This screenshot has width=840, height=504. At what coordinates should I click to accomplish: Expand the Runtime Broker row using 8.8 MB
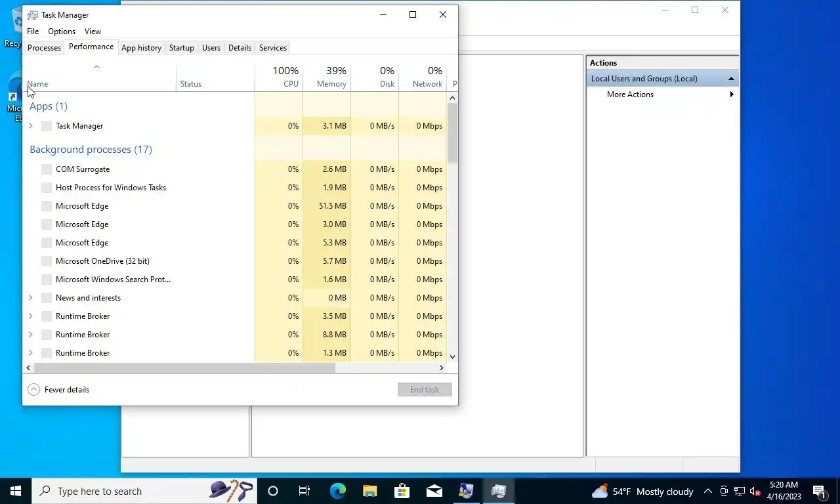(x=31, y=335)
